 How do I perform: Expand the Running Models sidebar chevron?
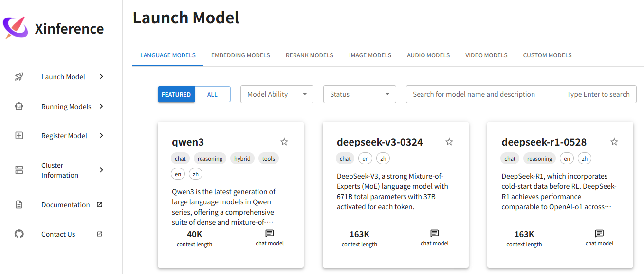pos(101,106)
